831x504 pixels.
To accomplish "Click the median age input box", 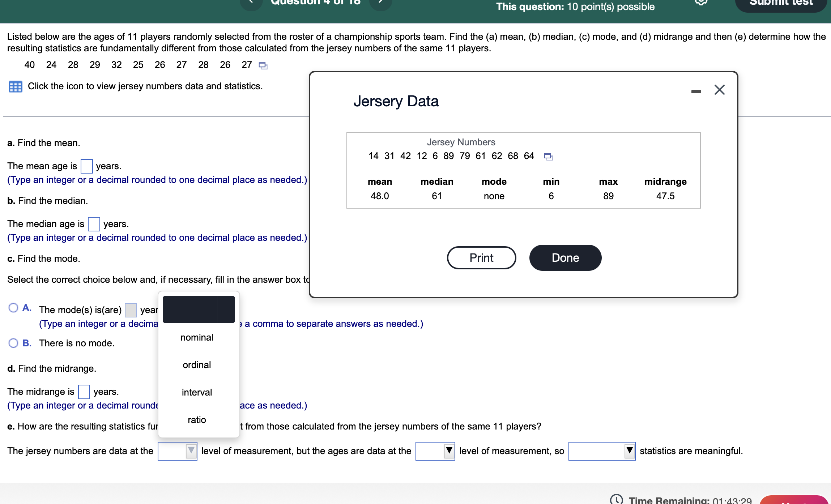I will tap(94, 224).
